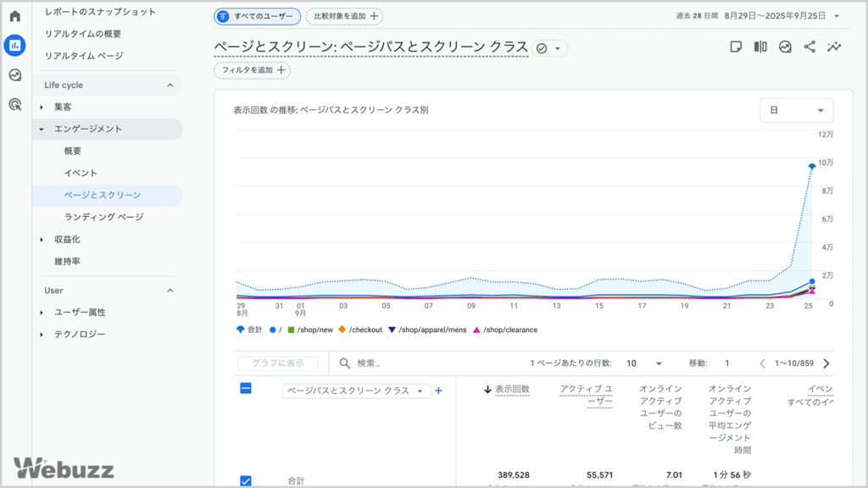Open the Home icon in left rail

[x=15, y=16]
